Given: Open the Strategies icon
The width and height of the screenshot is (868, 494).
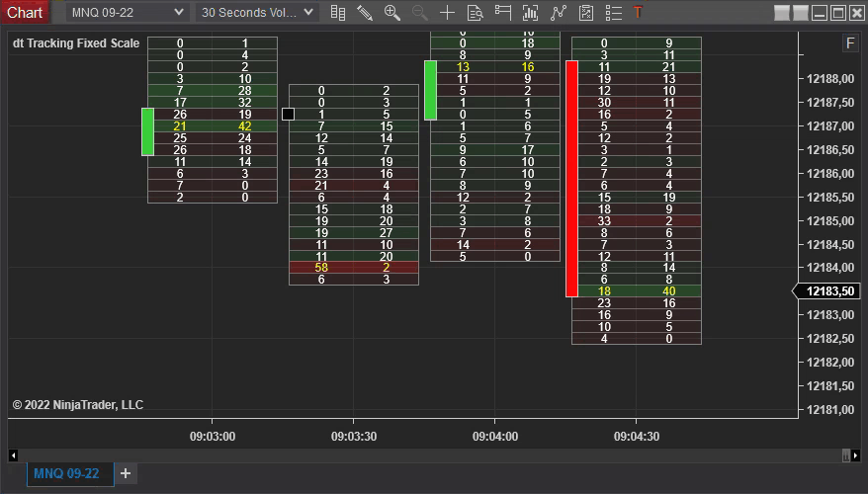Looking at the screenshot, I should pyautogui.click(x=585, y=12).
